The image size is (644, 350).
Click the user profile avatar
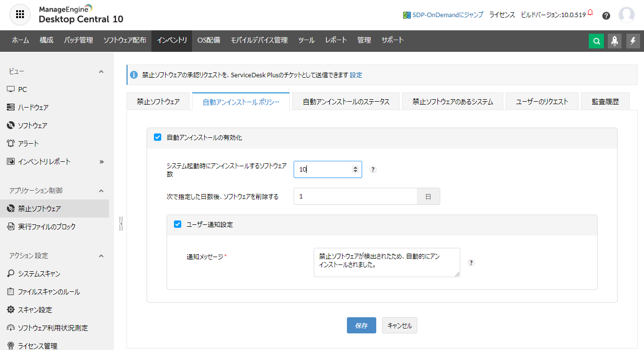click(x=626, y=15)
